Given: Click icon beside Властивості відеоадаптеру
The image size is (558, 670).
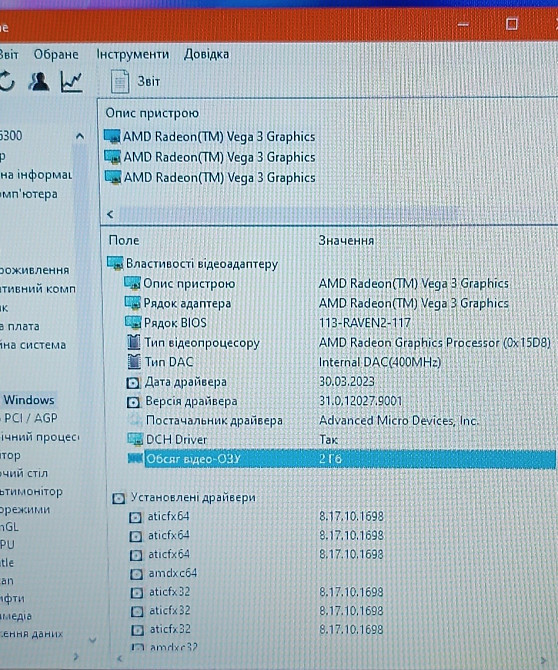Looking at the screenshot, I should 115,263.
